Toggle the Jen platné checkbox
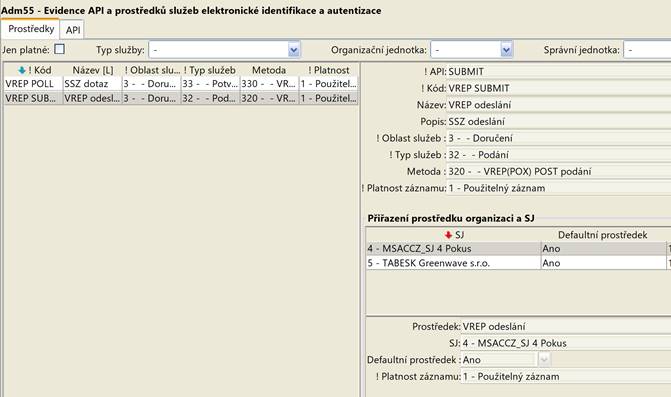The image size is (671, 397). tap(59, 49)
